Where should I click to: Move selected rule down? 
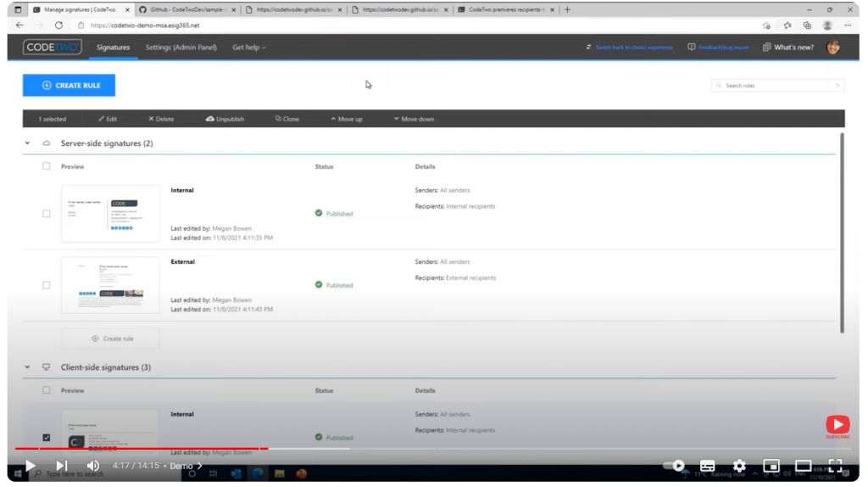[414, 119]
